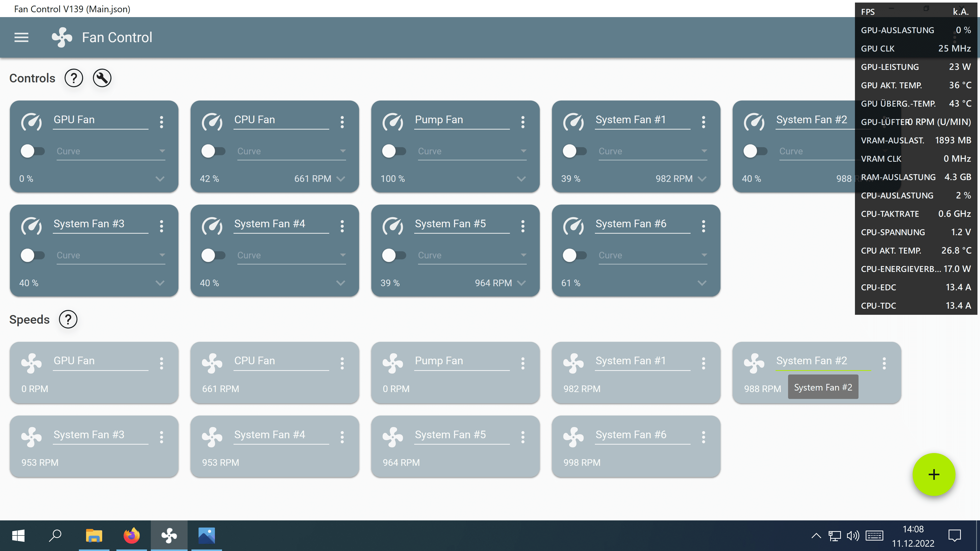Screen dimensions: 980x551
Task: Edit the System Fan #5 control name field
Action: coord(461,224)
